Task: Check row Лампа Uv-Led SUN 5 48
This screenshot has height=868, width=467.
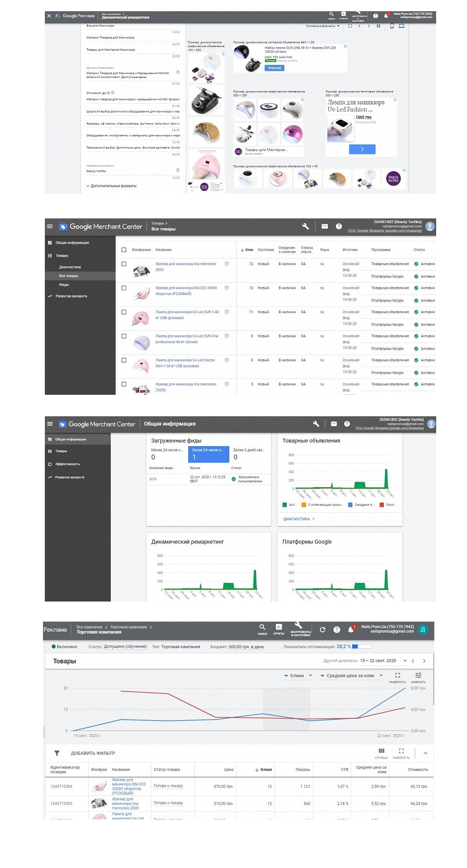Action: [x=124, y=312]
